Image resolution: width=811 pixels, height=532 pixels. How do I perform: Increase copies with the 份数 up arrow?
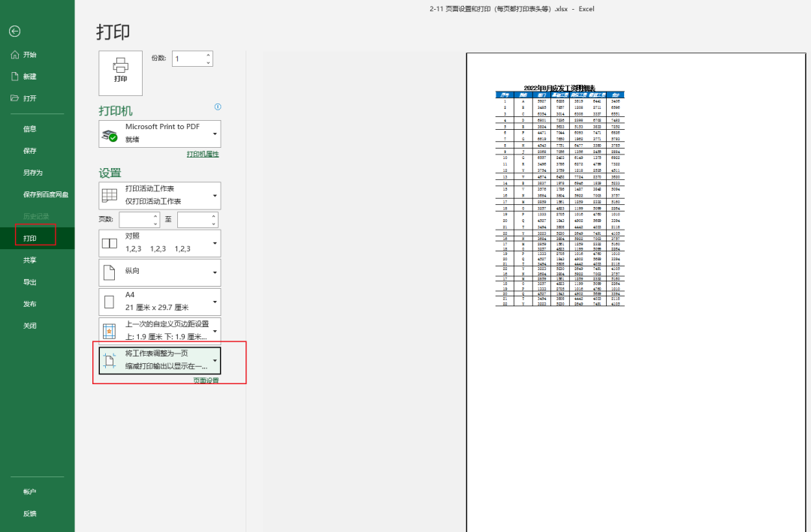(208, 55)
